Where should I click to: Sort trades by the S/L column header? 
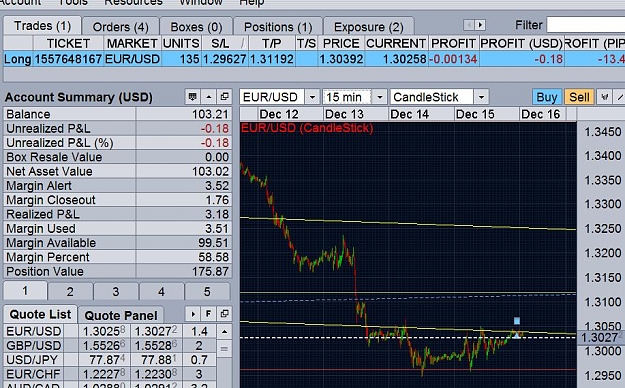(225, 43)
